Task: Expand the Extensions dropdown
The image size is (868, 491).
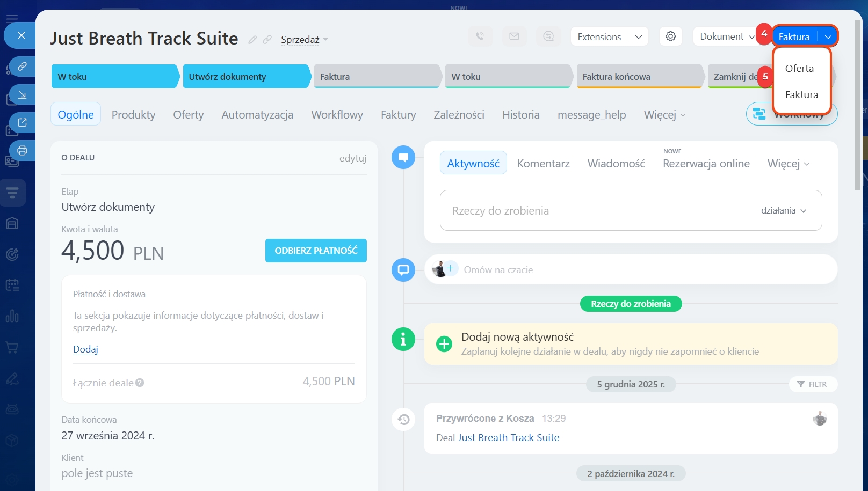Action: tap(638, 37)
